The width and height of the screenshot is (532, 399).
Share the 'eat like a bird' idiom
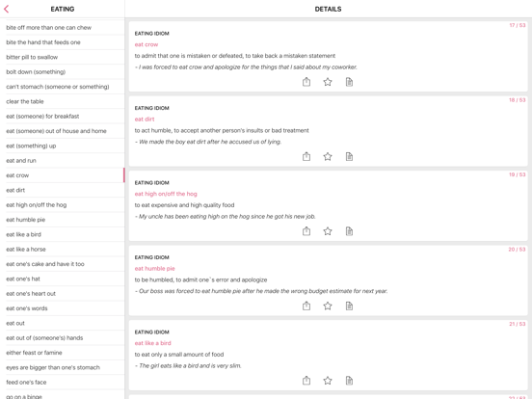(x=306, y=381)
